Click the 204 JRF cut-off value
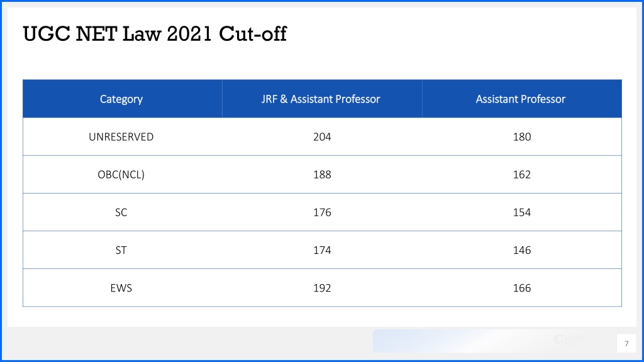Screen dimensions: 644x362 coord(322,136)
